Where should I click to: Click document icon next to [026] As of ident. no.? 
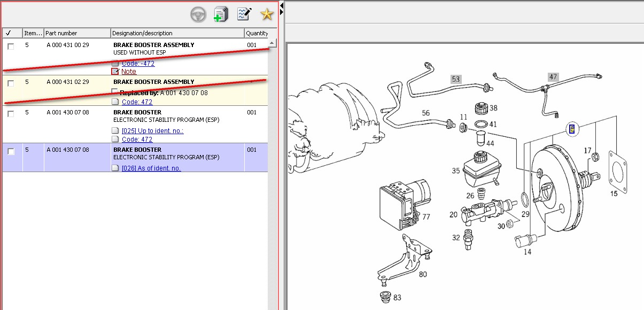[x=115, y=168]
